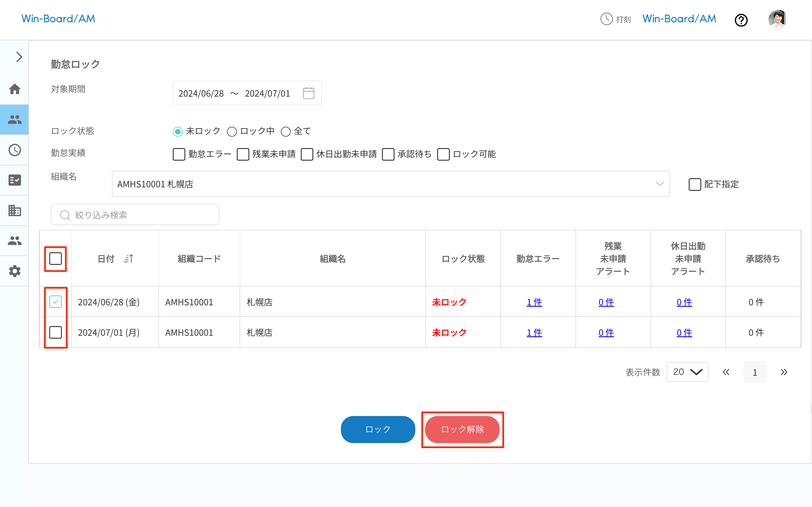Check the 2024/07/01 row checkbox
The image size is (812, 507).
55,332
